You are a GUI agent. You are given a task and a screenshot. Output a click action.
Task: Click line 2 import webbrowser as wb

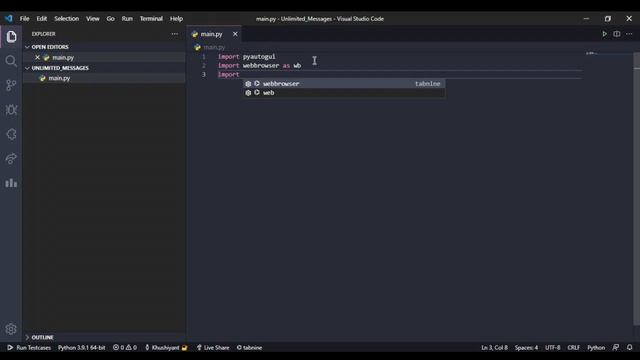(259, 65)
